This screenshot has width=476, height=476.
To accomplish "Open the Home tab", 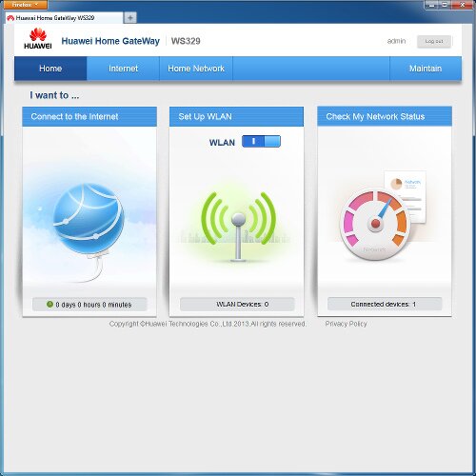I will tap(50, 69).
